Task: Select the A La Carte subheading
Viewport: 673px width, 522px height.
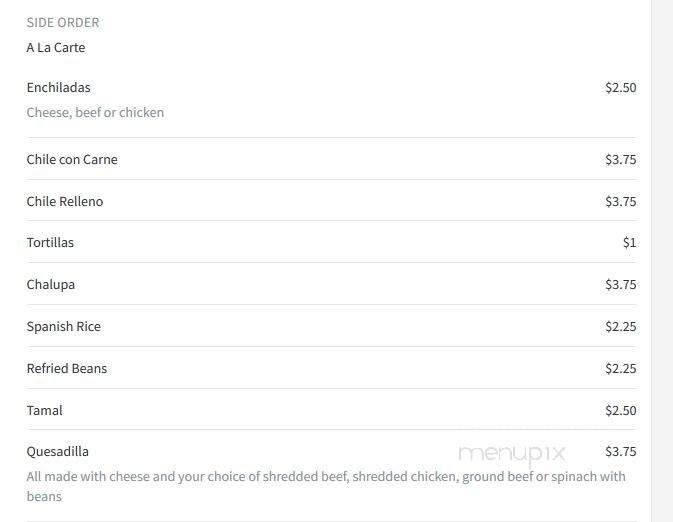Action: pos(56,47)
